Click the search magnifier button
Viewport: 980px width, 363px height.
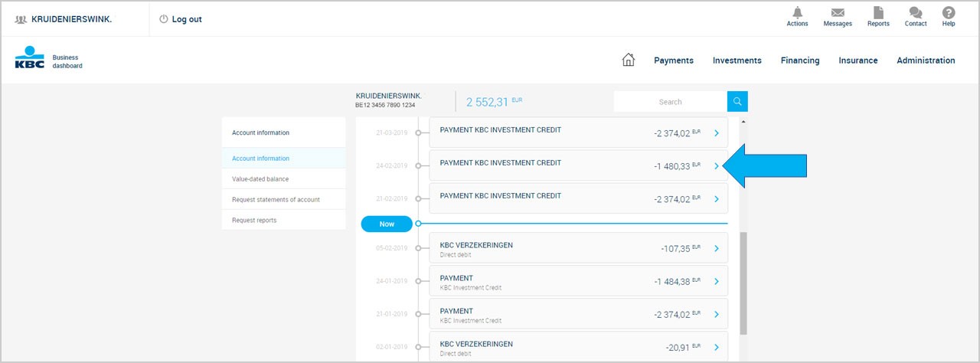coord(737,101)
